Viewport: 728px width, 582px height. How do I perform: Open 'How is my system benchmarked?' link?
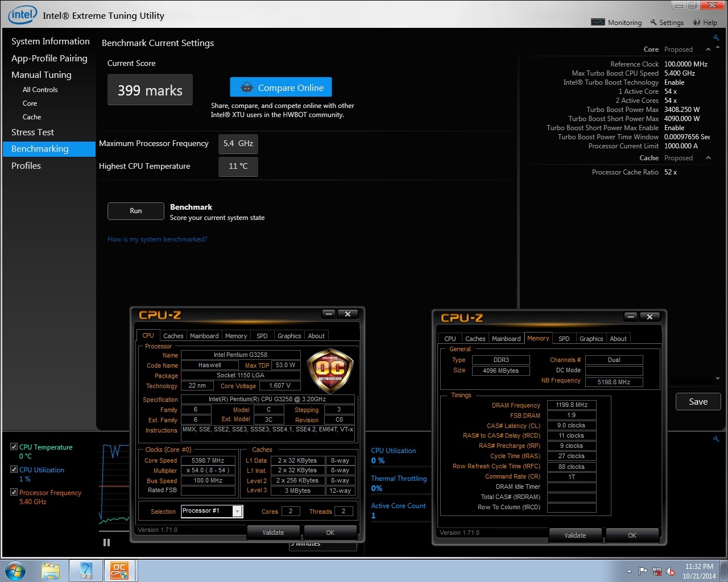158,239
